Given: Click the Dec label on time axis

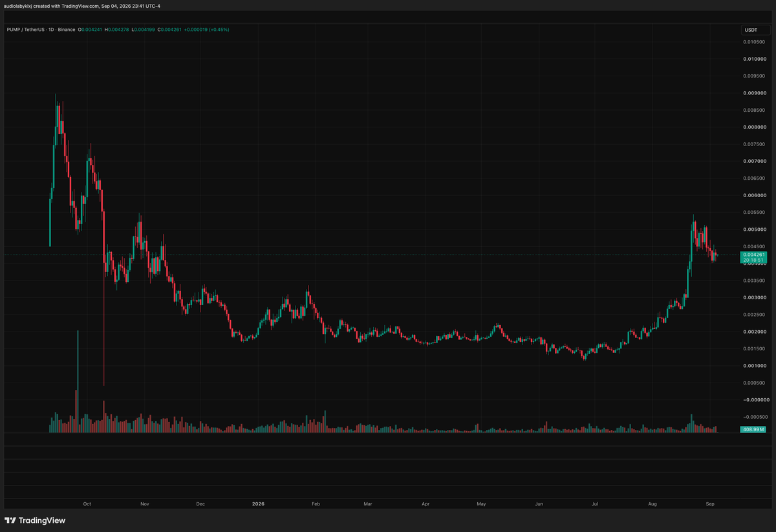Looking at the screenshot, I should [200, 504].
